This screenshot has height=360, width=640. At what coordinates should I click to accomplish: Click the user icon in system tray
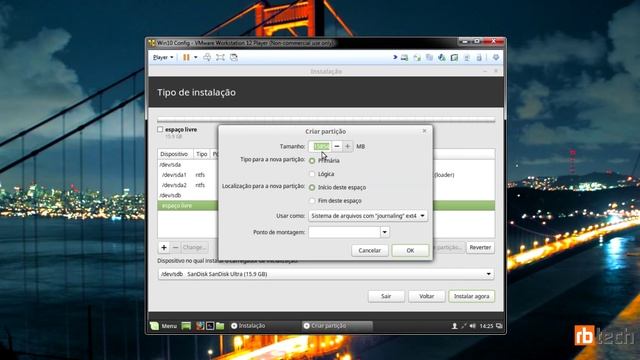click(454, 326)
